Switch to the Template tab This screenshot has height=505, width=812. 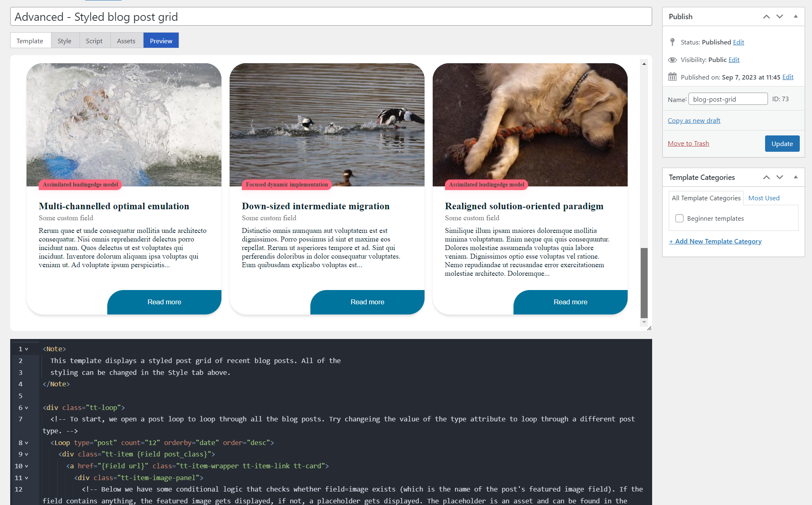30,40
